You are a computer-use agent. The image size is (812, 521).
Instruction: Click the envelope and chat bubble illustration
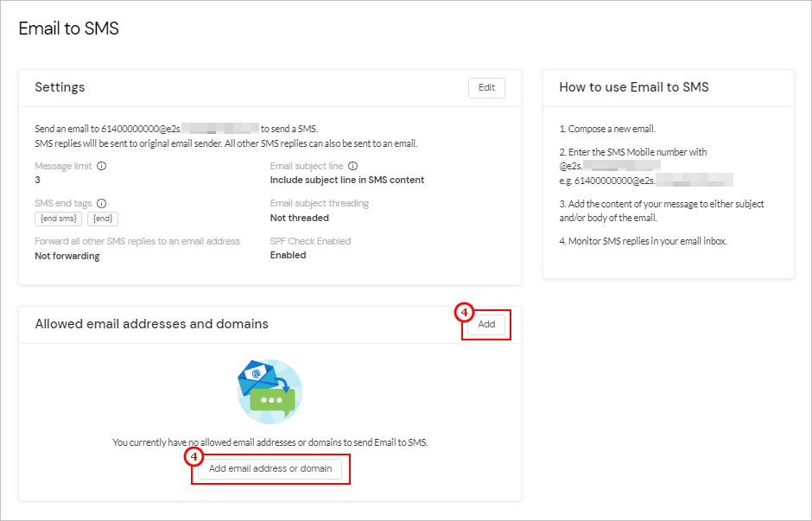(270, 391)
